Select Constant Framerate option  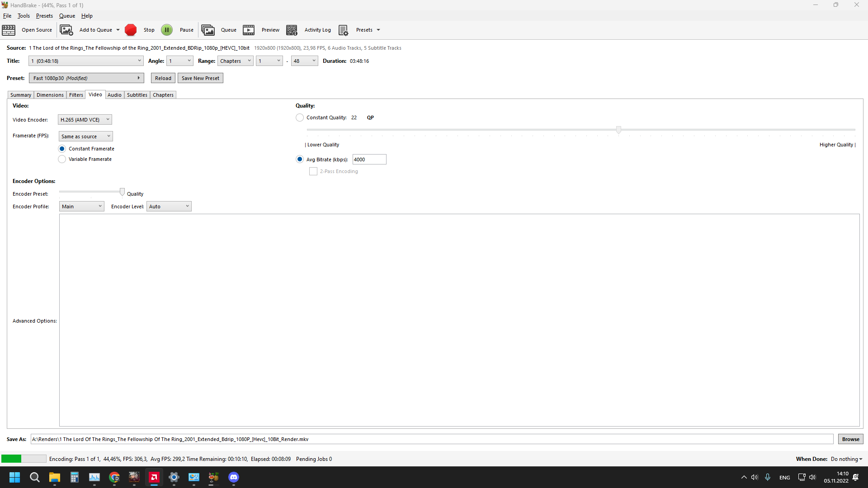point(62,149)
